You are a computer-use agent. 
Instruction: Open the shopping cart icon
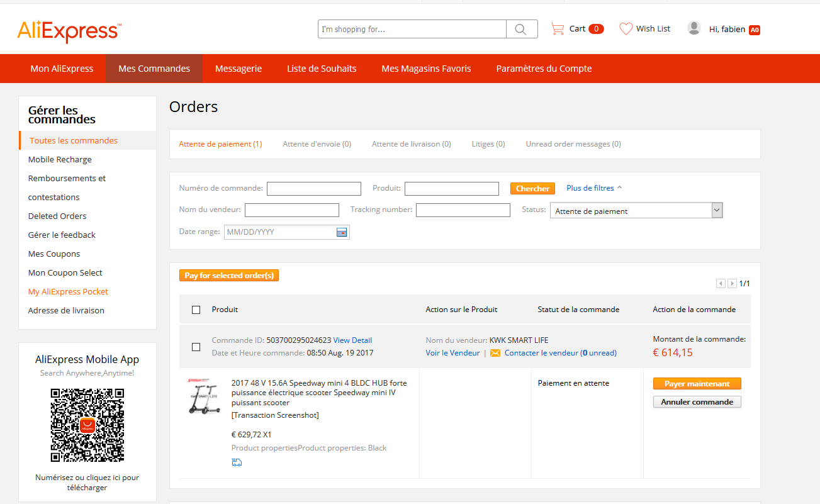(558, 28)
